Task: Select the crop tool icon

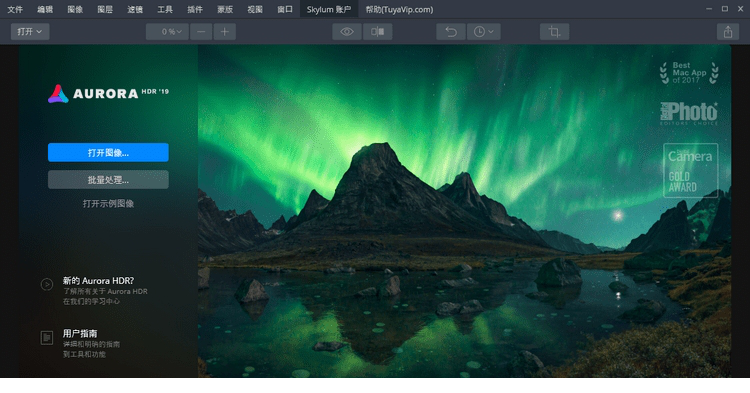Action: tap(554, 32)
